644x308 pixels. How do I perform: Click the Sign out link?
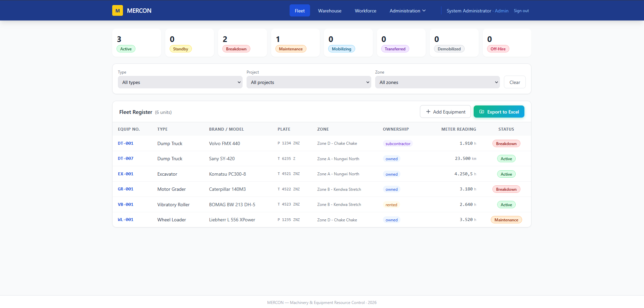click(521, 11)
